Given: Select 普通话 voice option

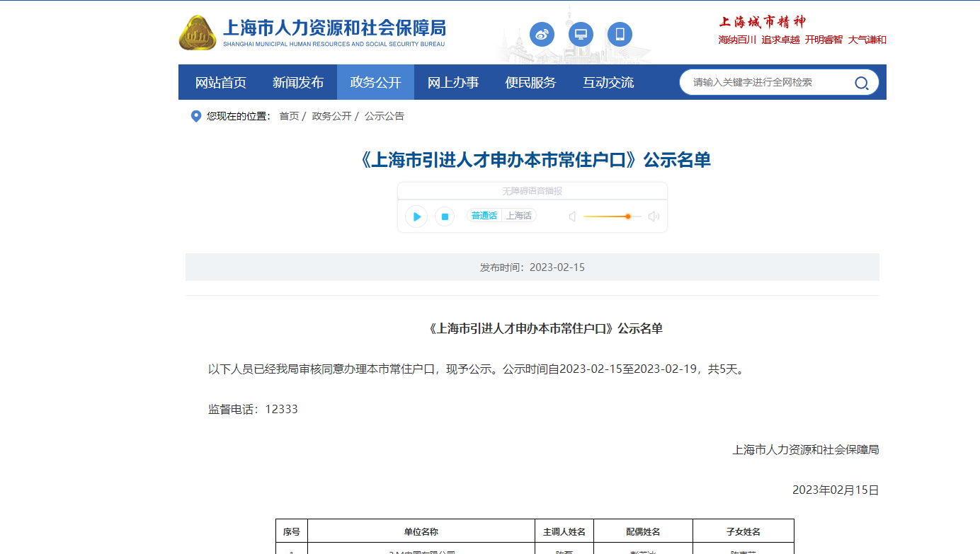Looking at the screenshot, I should 484,216.
